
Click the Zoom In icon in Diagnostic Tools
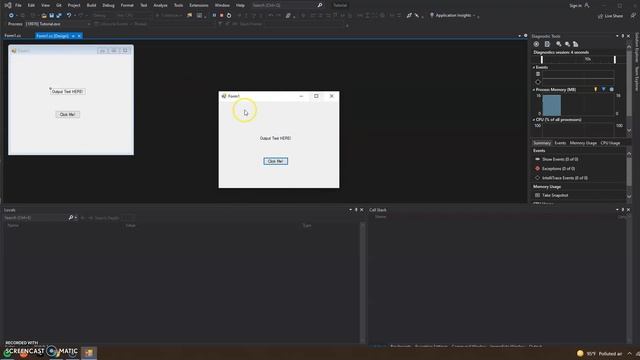[x=558, y=44]
